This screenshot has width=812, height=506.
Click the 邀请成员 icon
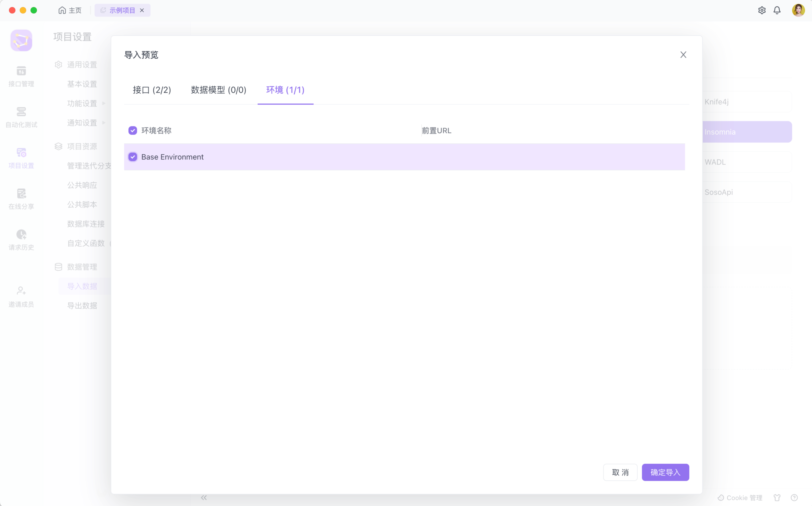point(21,291)
